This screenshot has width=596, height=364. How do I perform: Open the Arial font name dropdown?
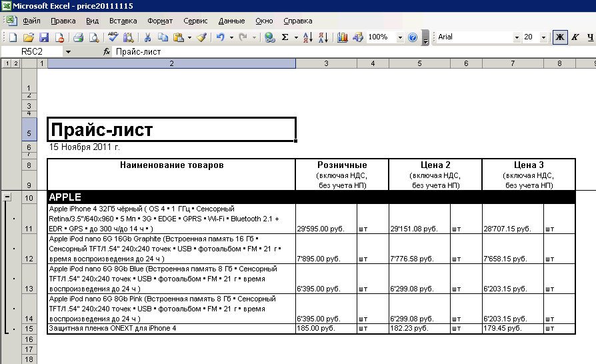[517, 37]
